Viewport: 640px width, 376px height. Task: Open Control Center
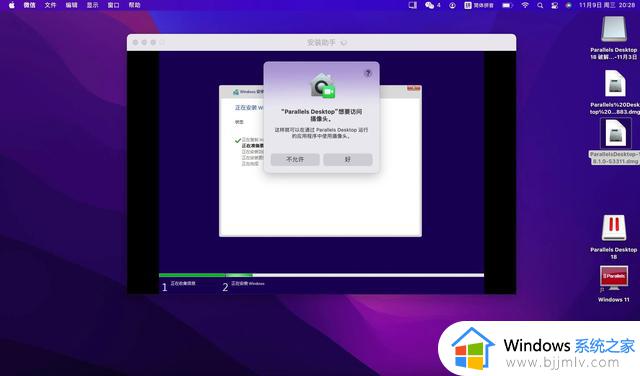pos(554,5)
